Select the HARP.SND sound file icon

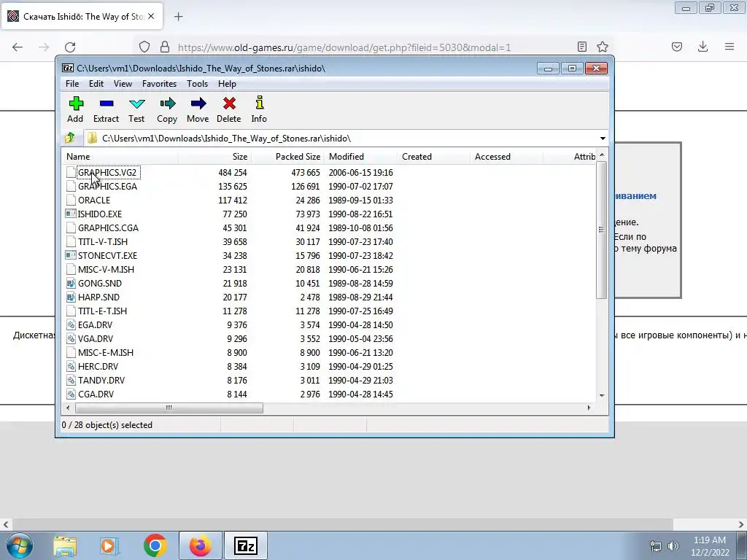click(71, 297)
